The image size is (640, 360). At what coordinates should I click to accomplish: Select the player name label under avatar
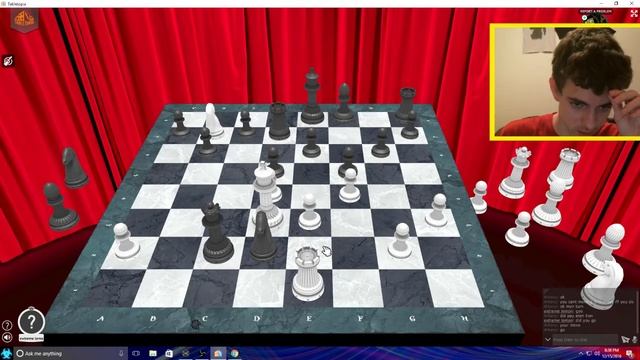[31, 338]
